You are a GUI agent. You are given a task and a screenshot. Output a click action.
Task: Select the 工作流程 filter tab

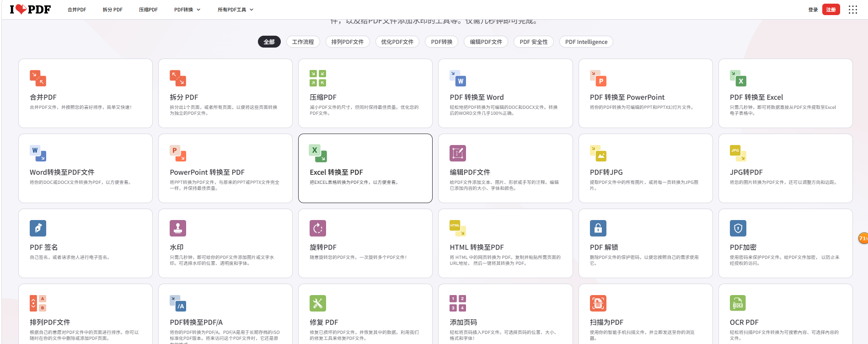303,42
